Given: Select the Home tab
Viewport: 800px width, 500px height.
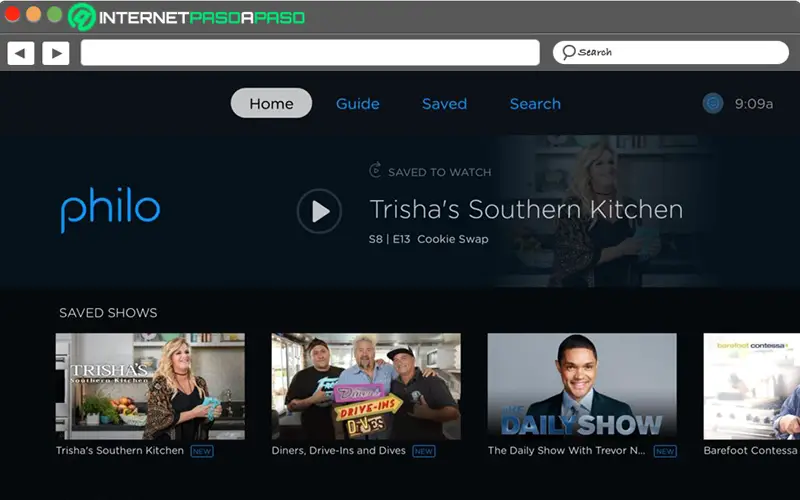Looking at the screenshot, I should (271, 103).
